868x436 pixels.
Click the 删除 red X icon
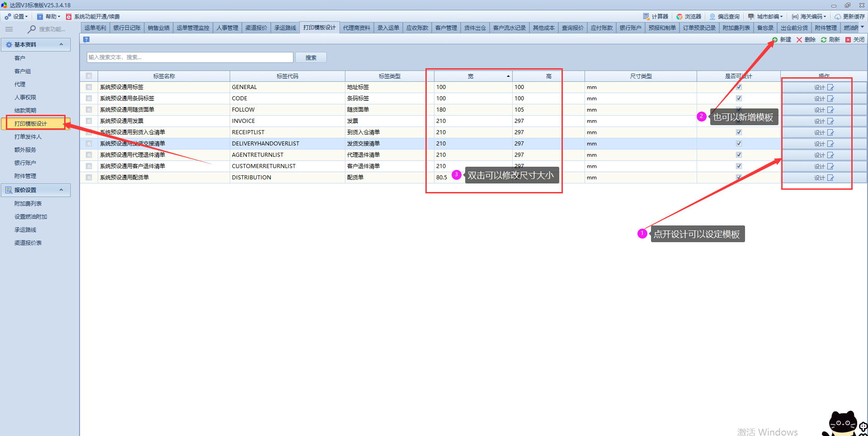click(x=799, y=40)
